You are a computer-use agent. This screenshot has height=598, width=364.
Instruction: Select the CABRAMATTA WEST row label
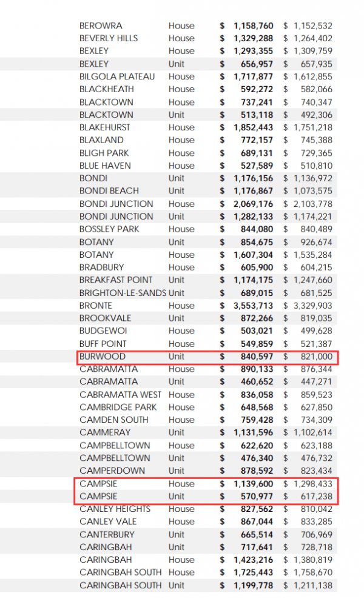coord(121,395)
